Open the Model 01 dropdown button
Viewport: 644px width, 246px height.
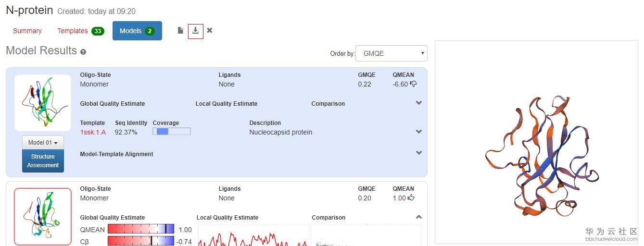43,143
